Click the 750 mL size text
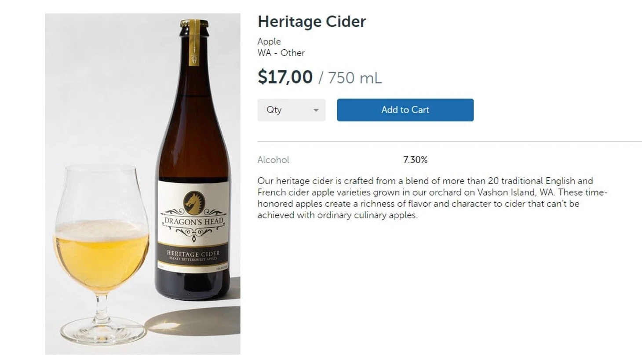This screenshot has height=364, width=642. point(354,78)
